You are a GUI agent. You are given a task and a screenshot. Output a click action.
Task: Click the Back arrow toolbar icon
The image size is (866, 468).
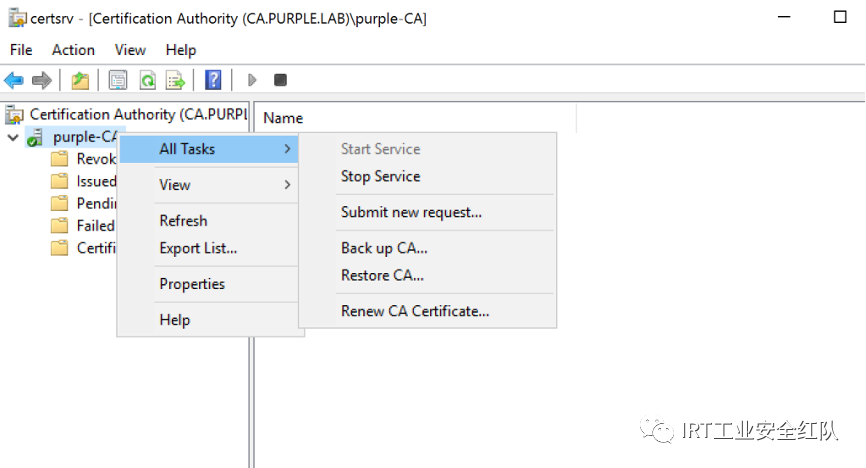pos(14,81)
